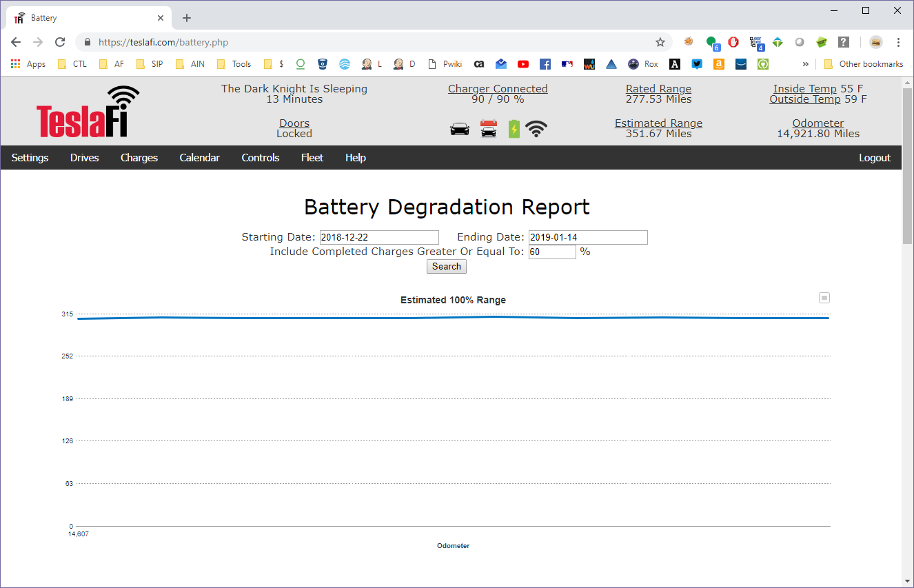
Task: Click the Twitter bookmark icon
Action: tap(697, 64)
